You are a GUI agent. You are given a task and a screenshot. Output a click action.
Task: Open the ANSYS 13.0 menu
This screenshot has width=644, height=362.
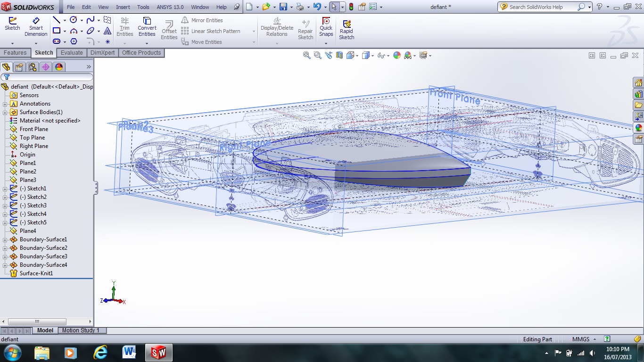[170, 7]
